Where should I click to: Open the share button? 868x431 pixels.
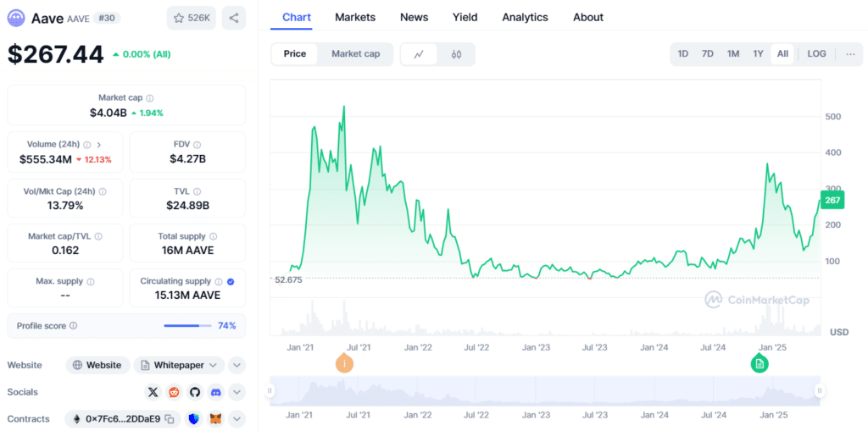(234, 19)
